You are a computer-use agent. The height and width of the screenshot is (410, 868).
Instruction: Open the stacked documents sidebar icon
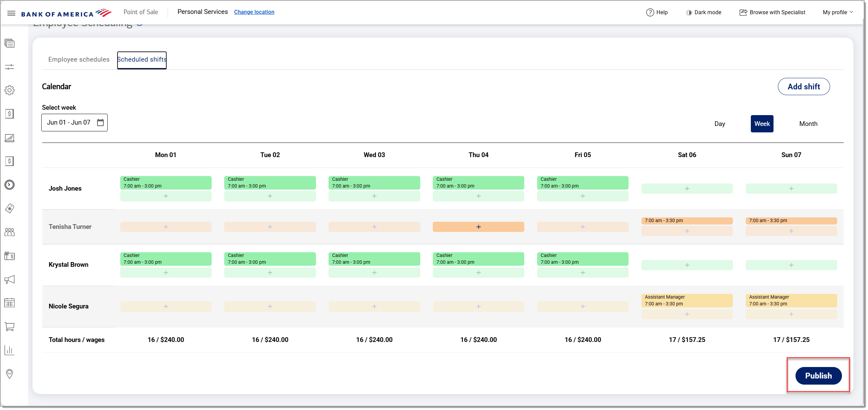9,43
